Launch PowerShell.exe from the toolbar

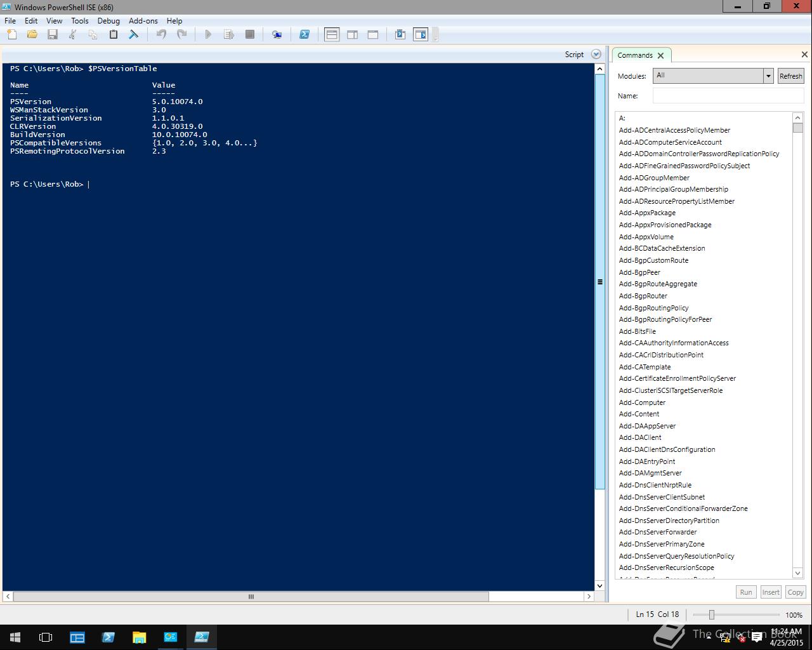click(304, 34)
